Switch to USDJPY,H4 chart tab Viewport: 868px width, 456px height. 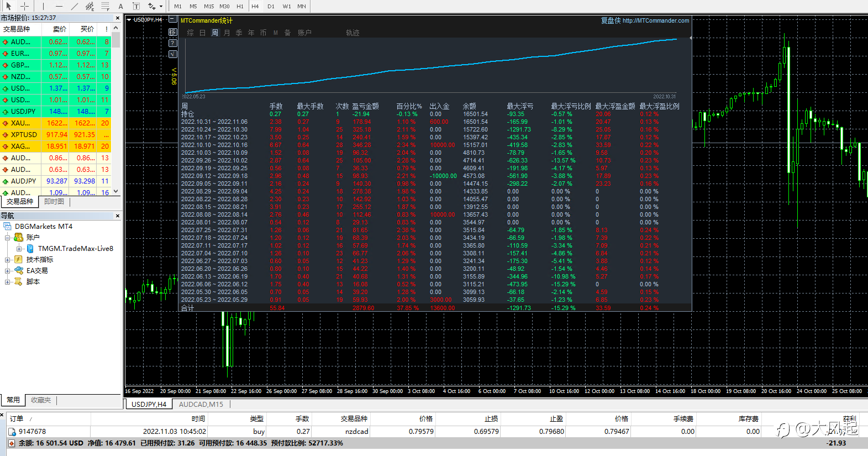(149, 405)
